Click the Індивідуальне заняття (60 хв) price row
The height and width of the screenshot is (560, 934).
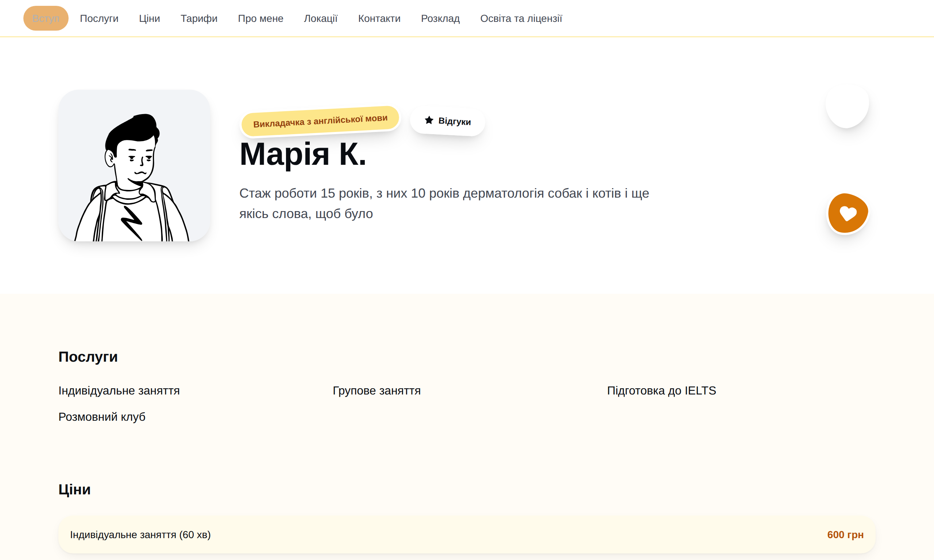point(467,535)
